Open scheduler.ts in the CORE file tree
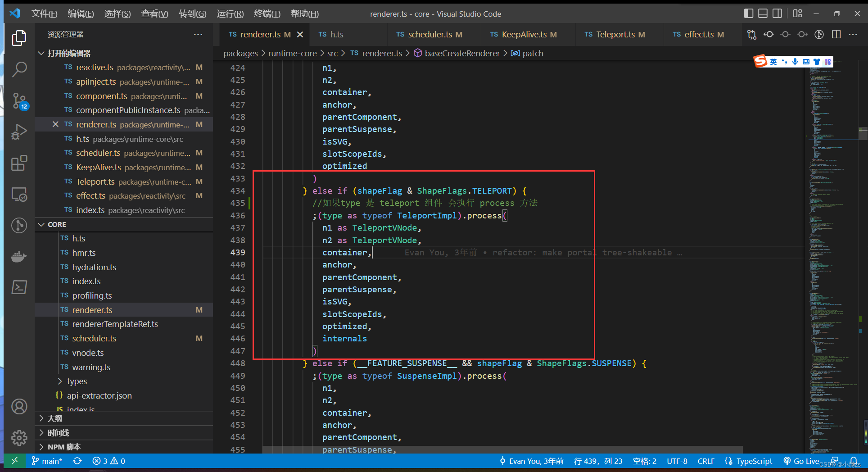Viewport: 868px width, 472px height. pos(94,338)
